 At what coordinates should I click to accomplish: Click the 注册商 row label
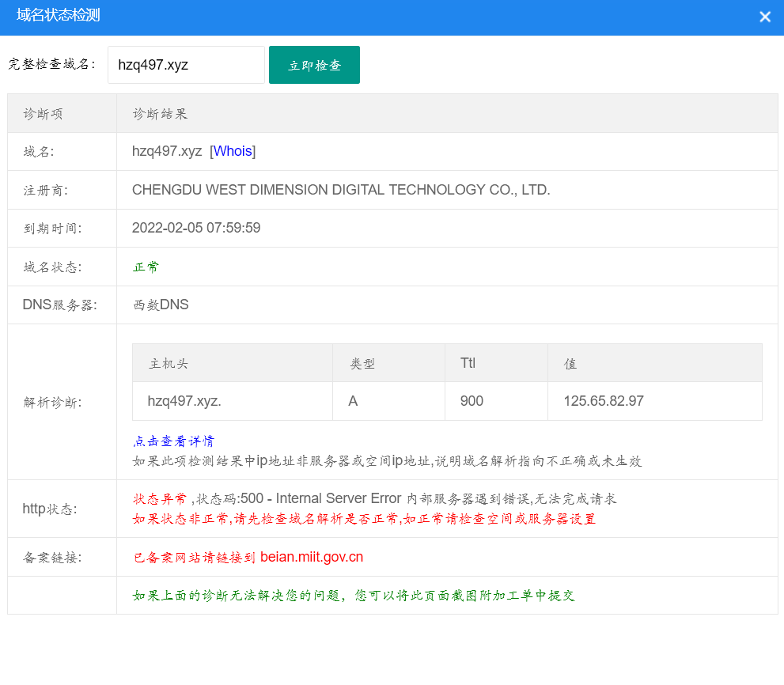click(x=46, y=191)
